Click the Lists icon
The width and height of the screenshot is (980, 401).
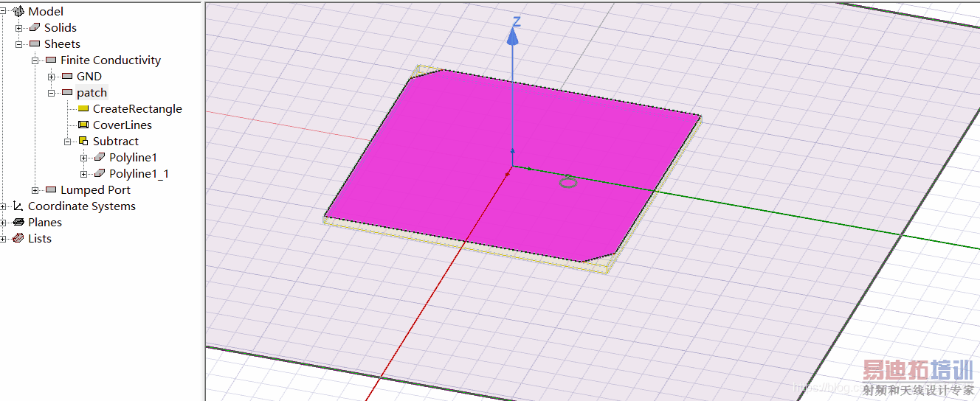pyautogui.click(x=18, y=238)
